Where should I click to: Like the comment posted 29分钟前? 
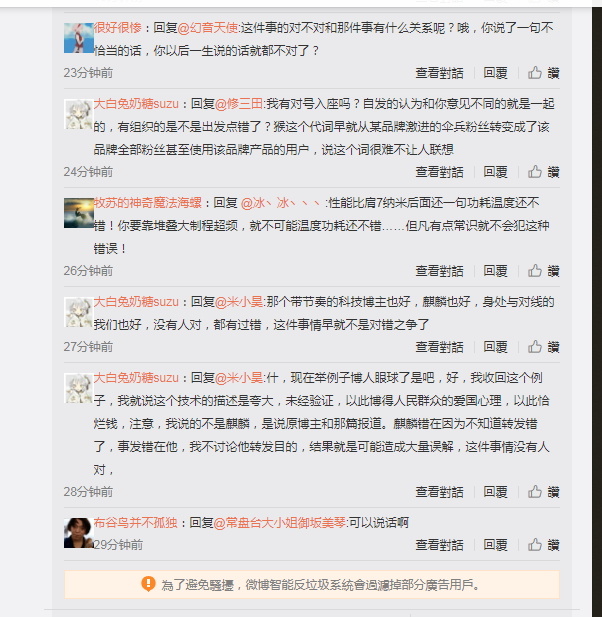pos(543,545)
